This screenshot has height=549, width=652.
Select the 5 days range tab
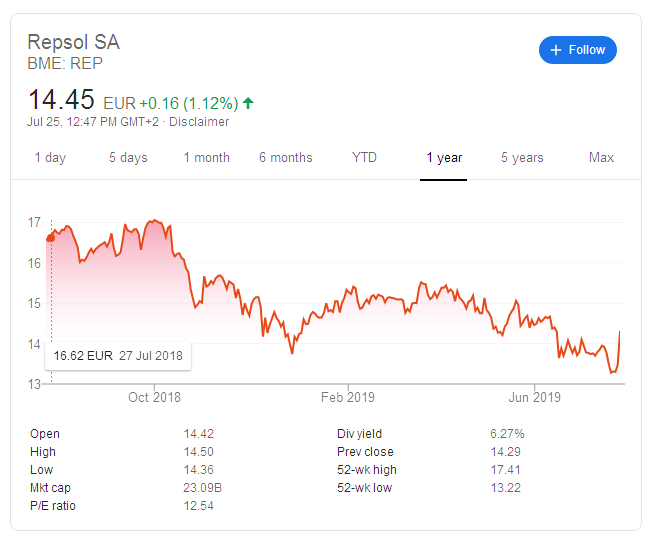pos(128,158)
